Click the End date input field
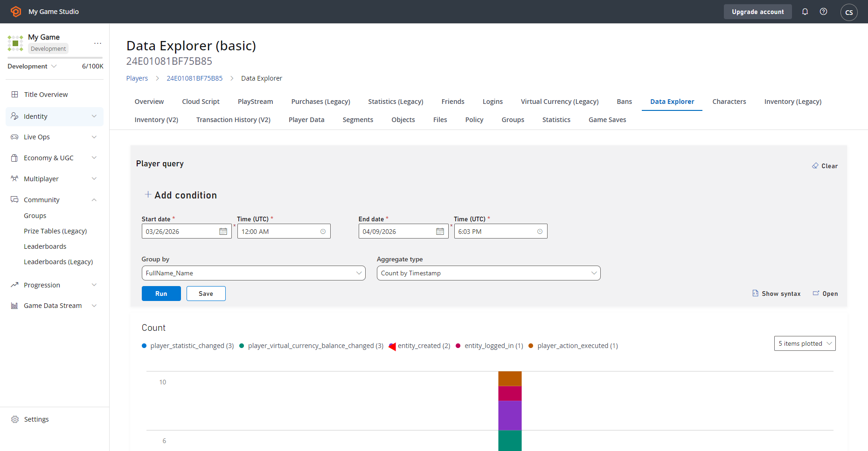868x451 pixels. tap(403, 232)
